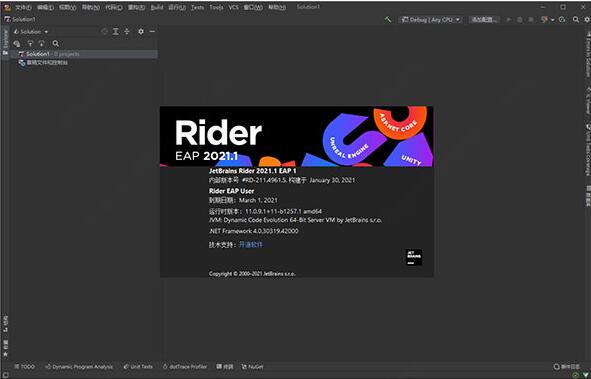
Task: Click the profiler icon next to stop
Action: click(544, 20)
